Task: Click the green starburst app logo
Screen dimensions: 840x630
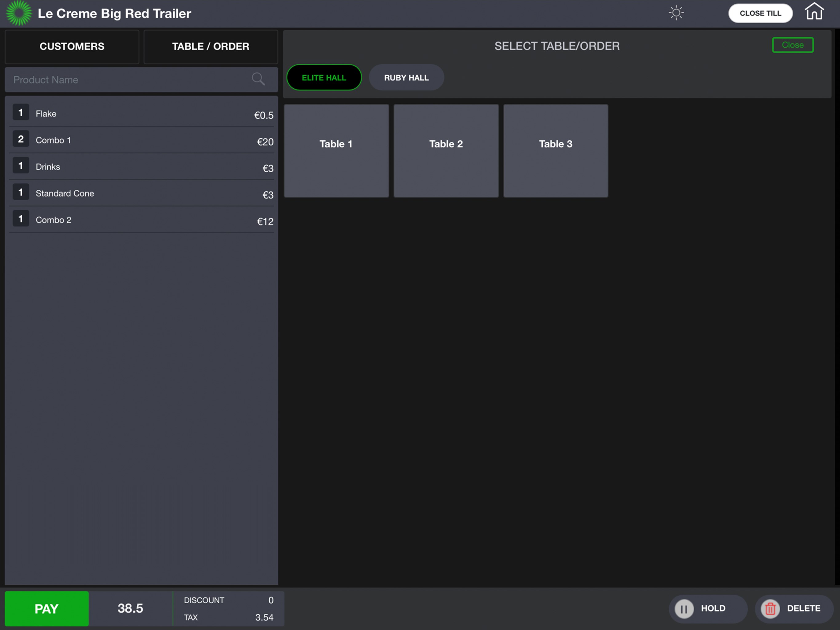Action: pyautogui.click(x=19, y=13)
